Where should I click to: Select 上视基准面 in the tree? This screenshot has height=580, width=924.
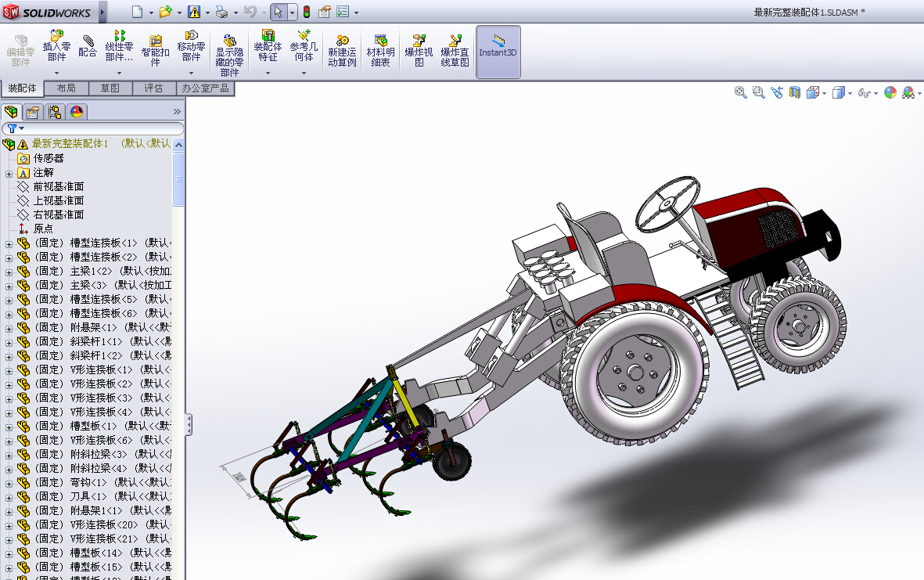(x=59, y=200)
